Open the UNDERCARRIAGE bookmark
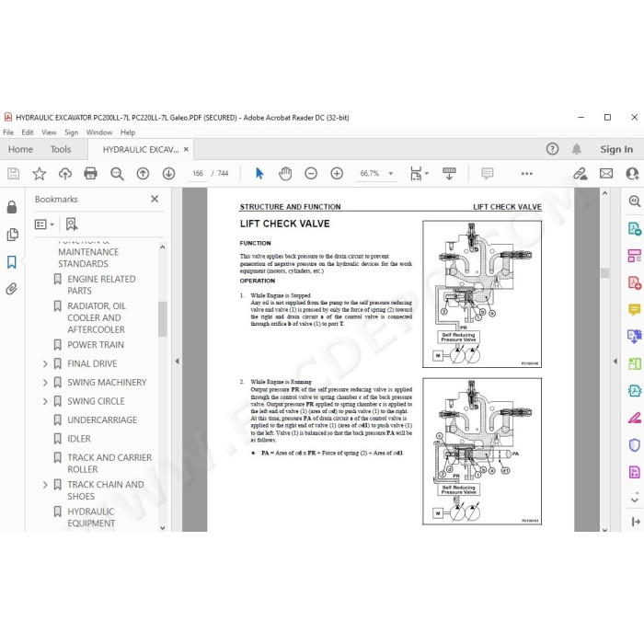The image size is (644, 644). pyautogui.click(x=102, y=420)
